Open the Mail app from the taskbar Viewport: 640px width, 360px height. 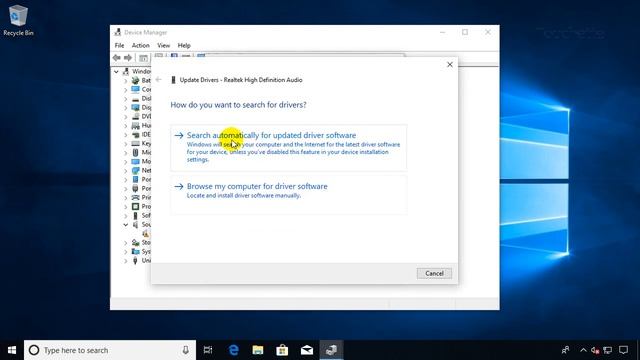click(x=307, y=350)
